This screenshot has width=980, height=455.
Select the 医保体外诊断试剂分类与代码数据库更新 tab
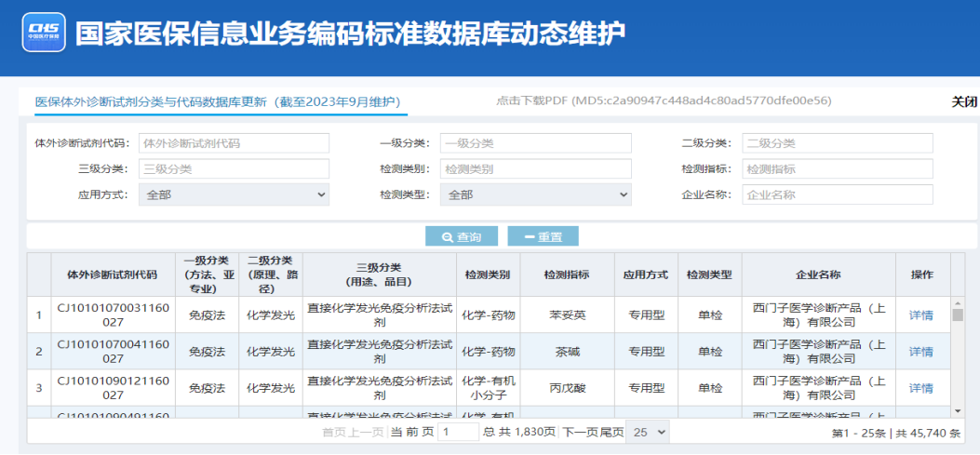[217, 101]
